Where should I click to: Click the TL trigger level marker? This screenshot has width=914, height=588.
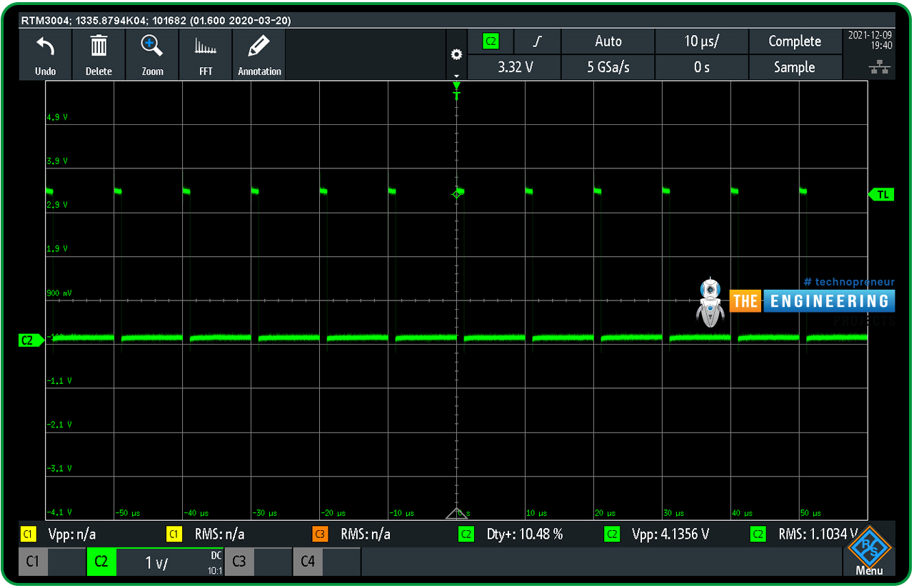coord(882,194)
